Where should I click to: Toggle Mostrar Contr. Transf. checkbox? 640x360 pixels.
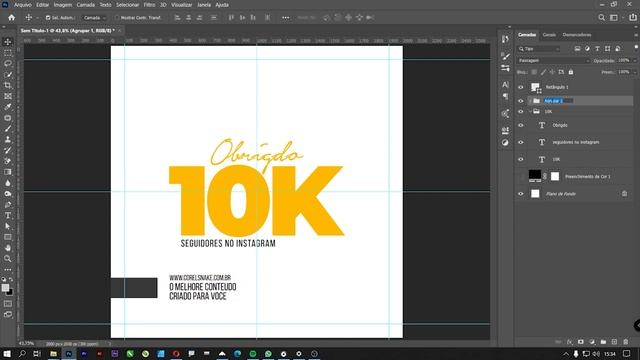[117, 18]
